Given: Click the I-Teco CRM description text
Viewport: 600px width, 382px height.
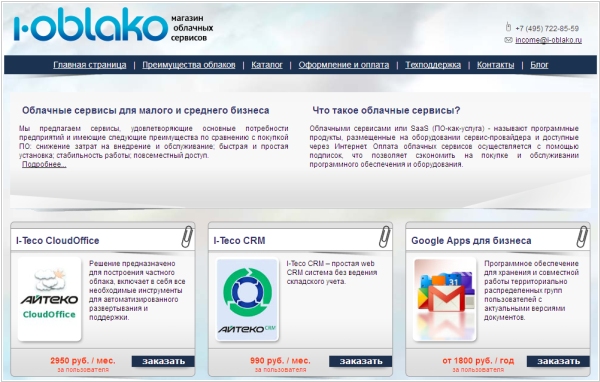Looking at the screenshot, I should pyautogui.click(x=331, y=273).
